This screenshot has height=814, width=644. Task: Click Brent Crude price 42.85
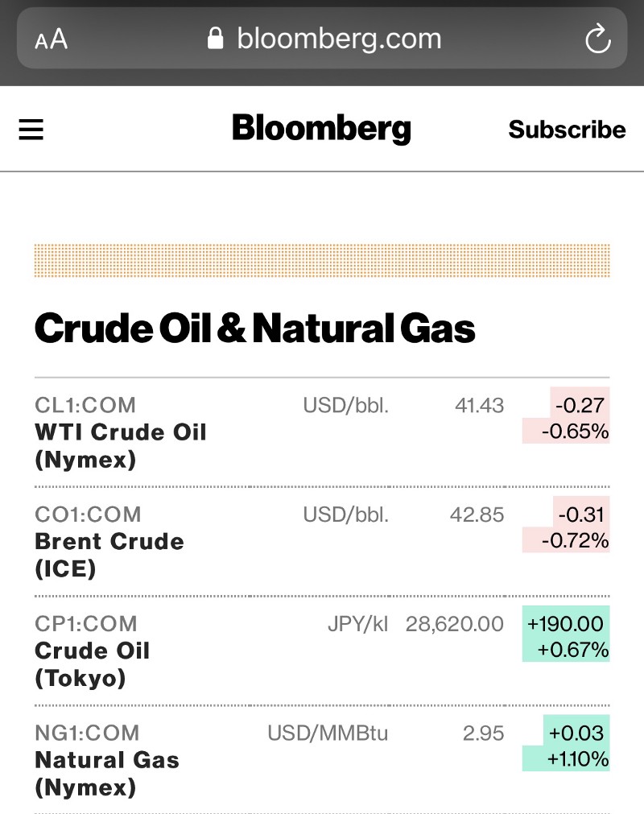coord(477,514)
